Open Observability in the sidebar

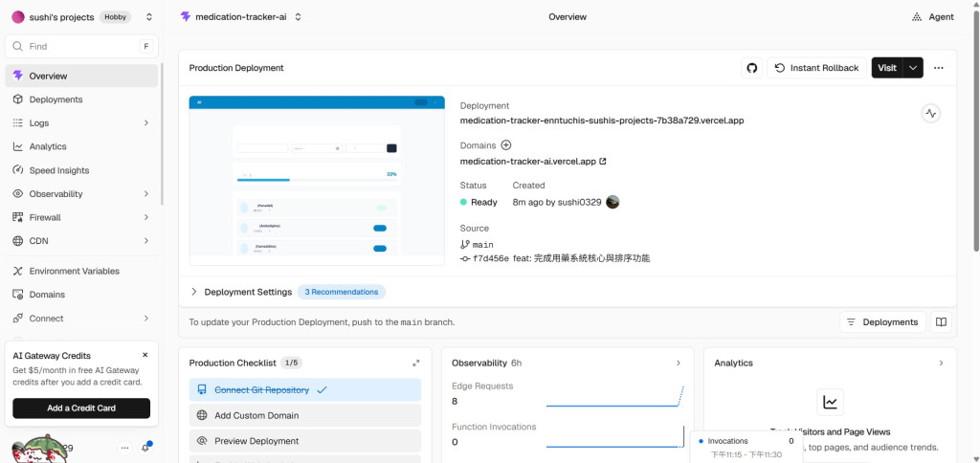coord(81,193)
